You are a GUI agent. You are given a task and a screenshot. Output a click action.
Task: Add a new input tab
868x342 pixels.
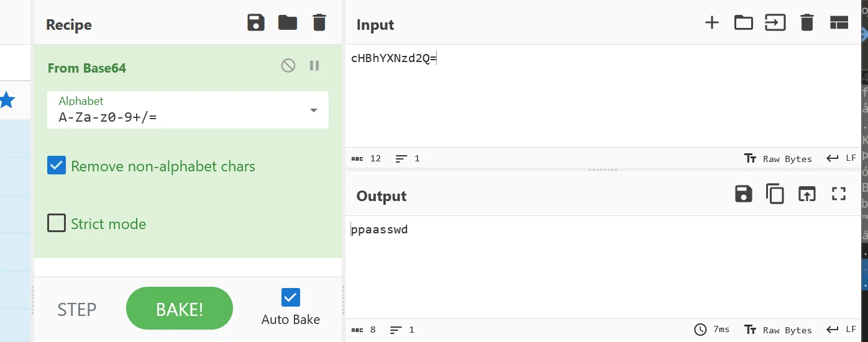(x=711, y=23)
